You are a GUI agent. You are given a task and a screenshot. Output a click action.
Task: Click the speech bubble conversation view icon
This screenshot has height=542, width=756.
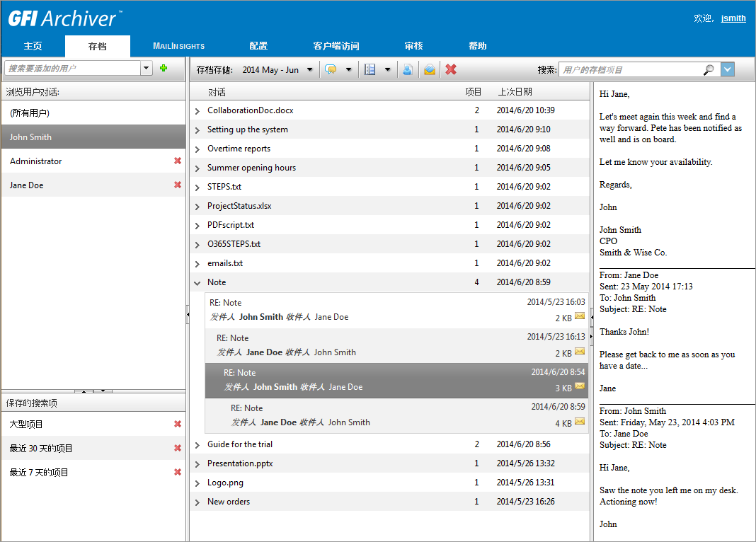(x=330, y=69)
